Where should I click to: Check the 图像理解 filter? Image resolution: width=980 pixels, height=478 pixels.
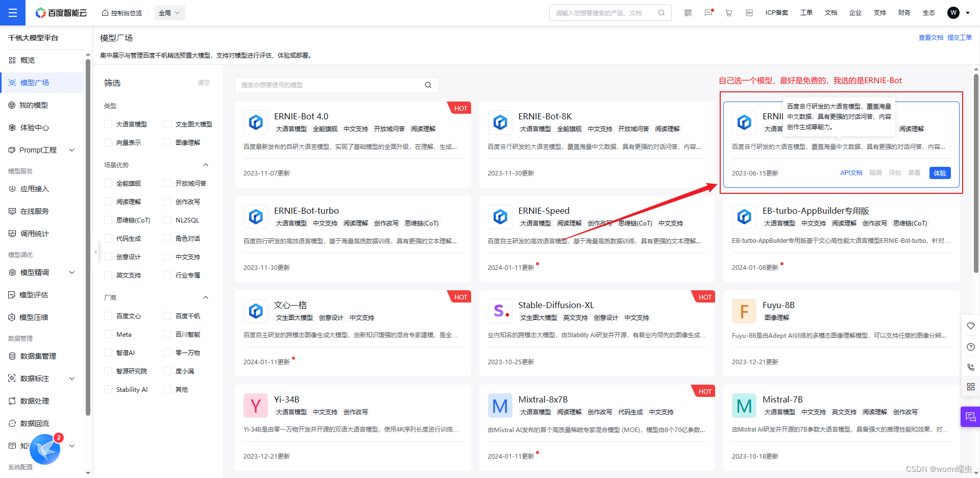tap(167, 142)
